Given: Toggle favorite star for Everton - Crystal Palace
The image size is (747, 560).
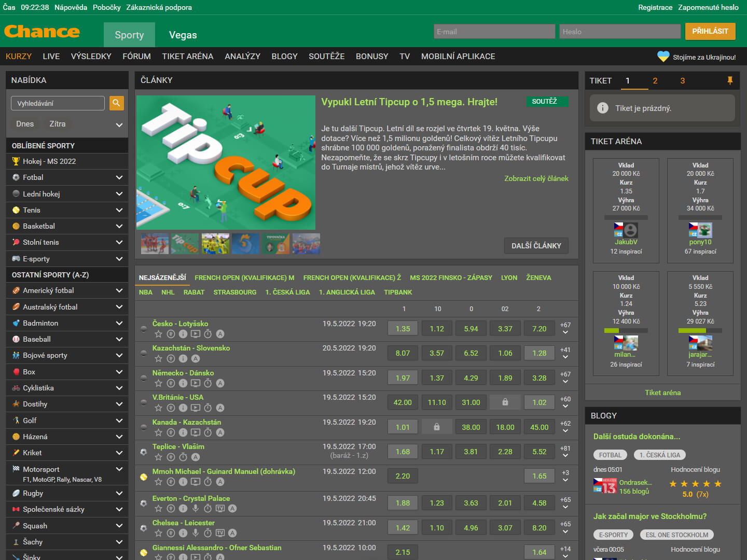Looking at the screenshot, I should 158,508.
